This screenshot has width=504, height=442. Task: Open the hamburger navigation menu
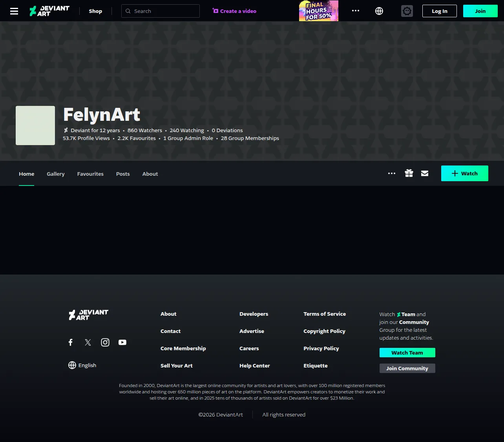(14, 11)
